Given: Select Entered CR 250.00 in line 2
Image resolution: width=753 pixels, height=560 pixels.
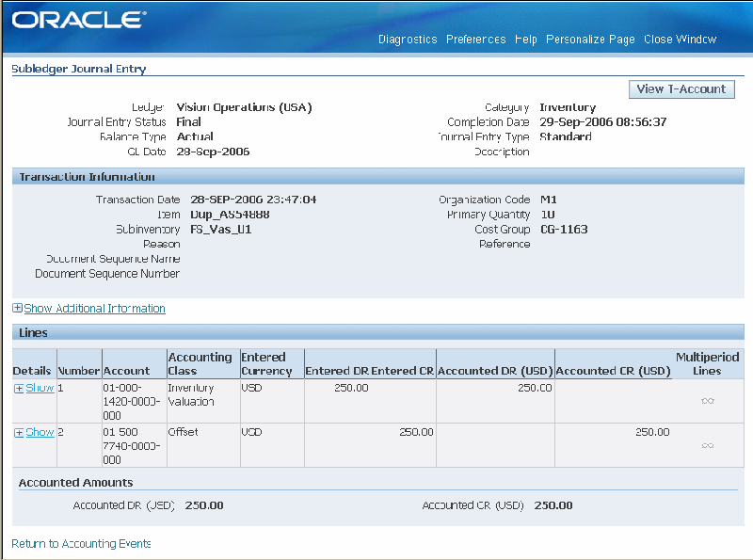Looking at the screenshot, I should (416, 432).
